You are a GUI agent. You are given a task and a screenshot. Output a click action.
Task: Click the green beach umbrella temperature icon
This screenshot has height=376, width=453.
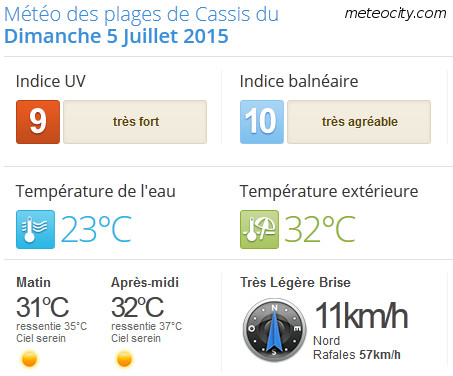[259, 229]
